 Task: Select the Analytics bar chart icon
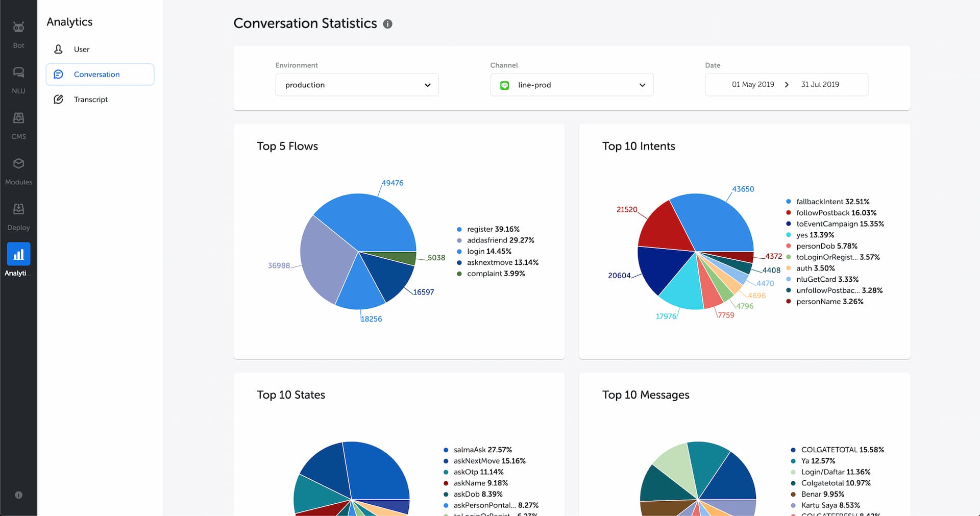[x=18, y=254]
